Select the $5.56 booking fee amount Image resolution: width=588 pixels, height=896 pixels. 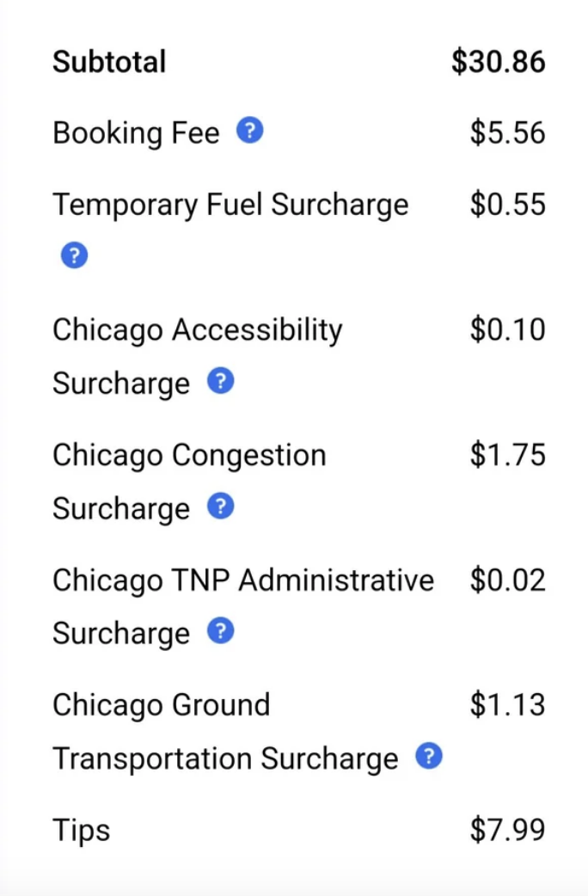507,133
